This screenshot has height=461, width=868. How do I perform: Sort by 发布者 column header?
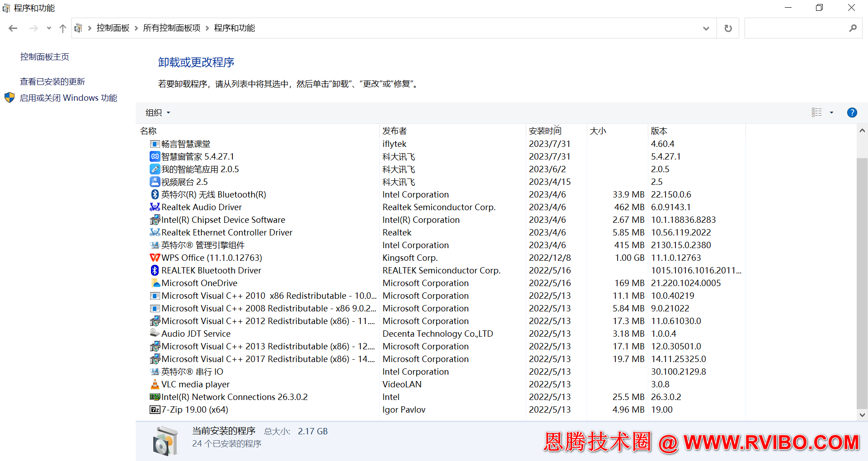pyautogui.click(x=453, y=131)
